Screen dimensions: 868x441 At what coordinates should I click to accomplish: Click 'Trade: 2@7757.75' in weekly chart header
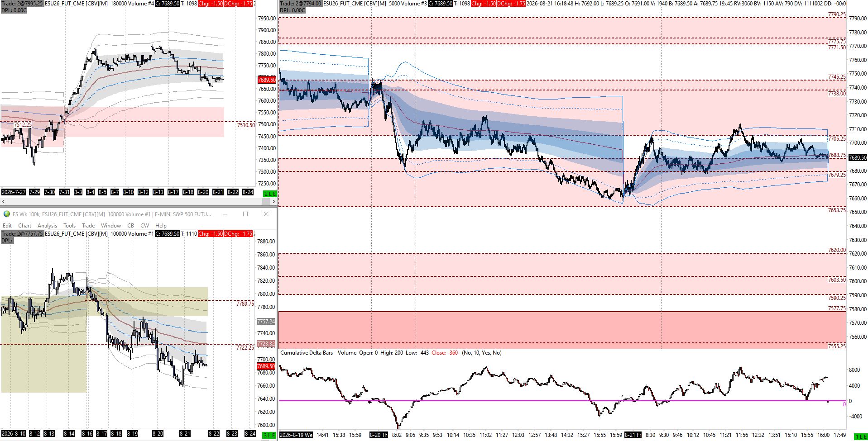pos(22,234)
